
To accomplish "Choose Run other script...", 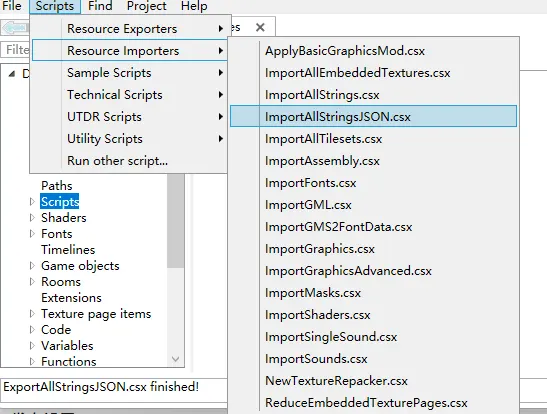I will 130,160.
